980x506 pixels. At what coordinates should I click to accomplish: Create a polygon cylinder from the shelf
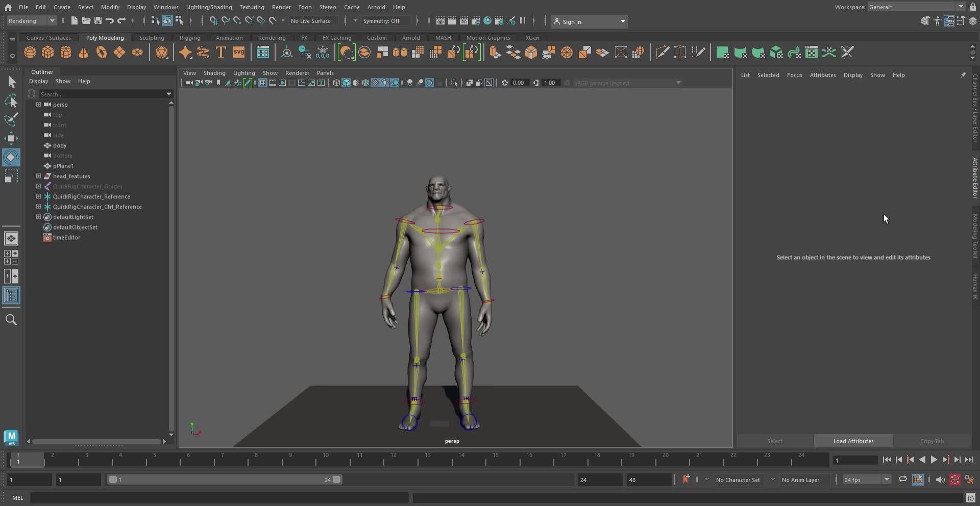tap(65, 52)
